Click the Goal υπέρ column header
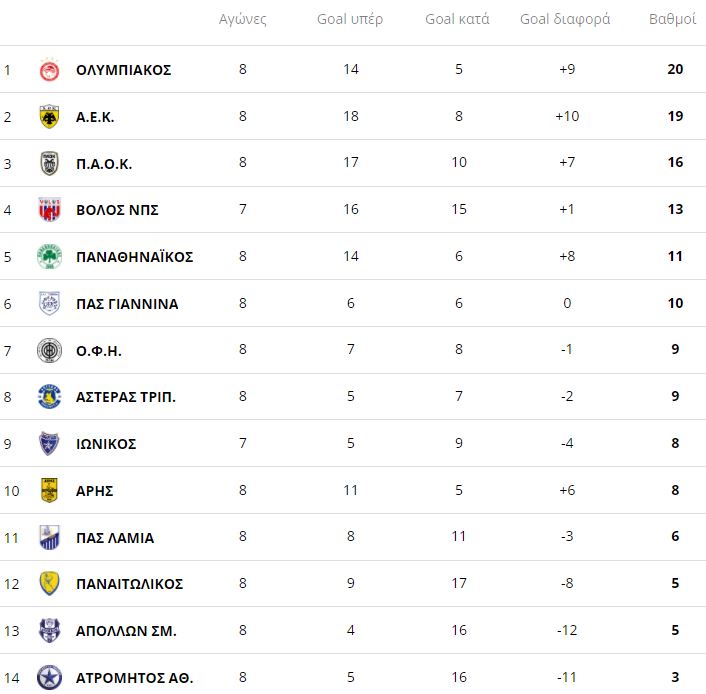The height and width of the screenshot is (694, 706). (350, 19)
